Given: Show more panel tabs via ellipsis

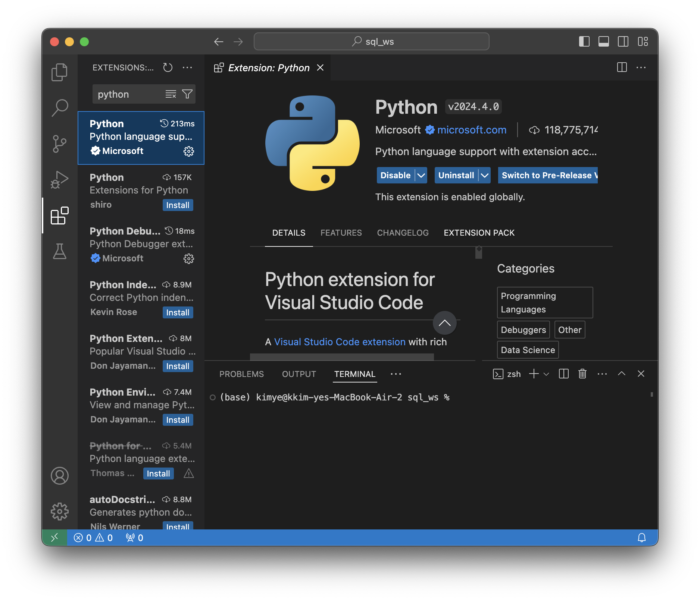Looking at the screenshot, I should 396,374.
